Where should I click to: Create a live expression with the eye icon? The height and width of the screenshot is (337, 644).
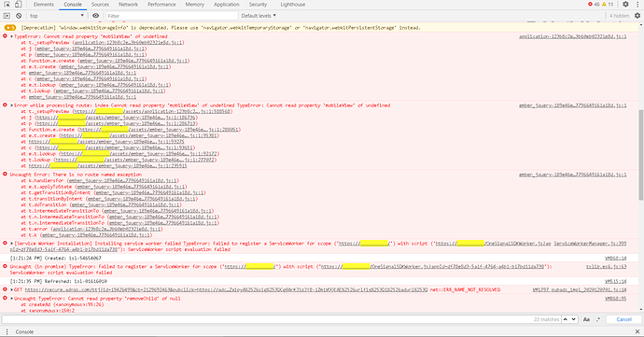[x=96, y=16]
